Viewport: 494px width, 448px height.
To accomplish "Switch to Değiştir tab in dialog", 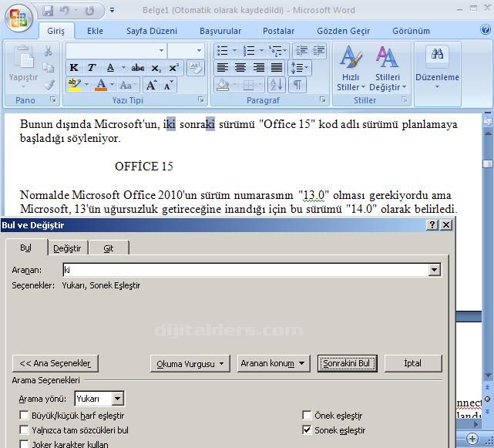I will (67, 248).
